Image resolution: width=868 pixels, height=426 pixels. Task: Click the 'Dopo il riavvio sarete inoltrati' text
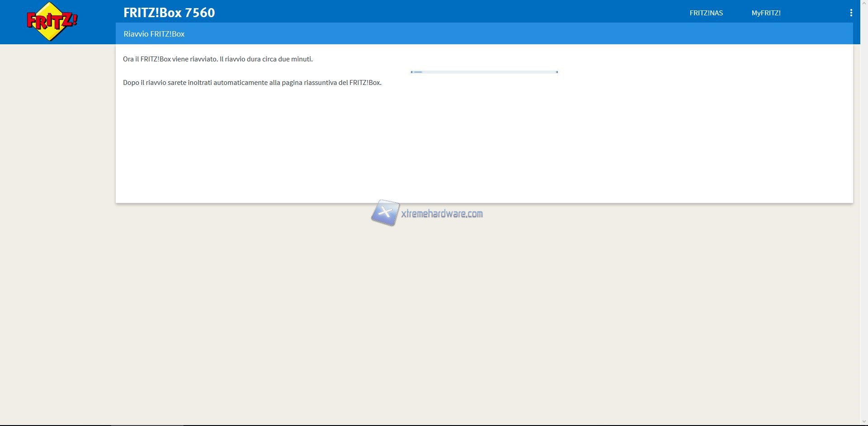point(252,83)
